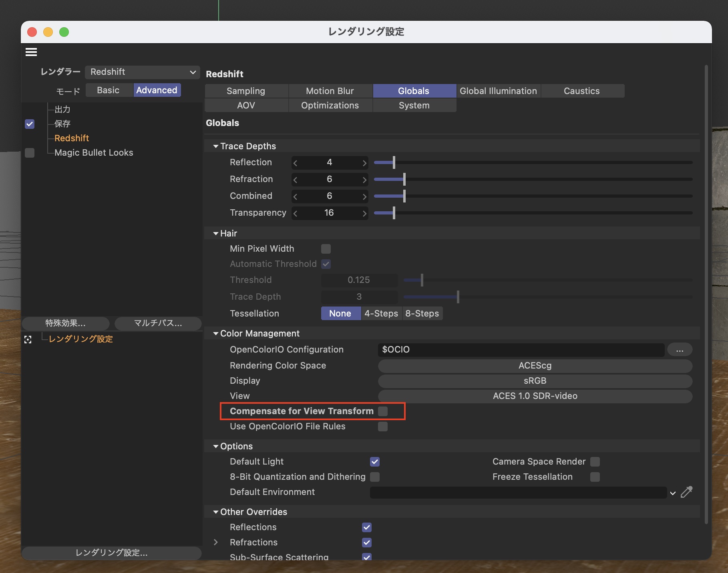This screenshot has width=728, height=573.
Task: Collapse the Color Management section
Action: click(216, 334)
